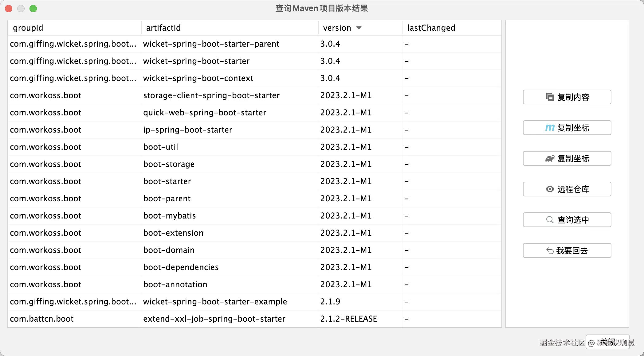Image resolution: width=644 pixels, height=356 pixels.
Task: Select the boot-mybatis row
Action: [169, 215]
